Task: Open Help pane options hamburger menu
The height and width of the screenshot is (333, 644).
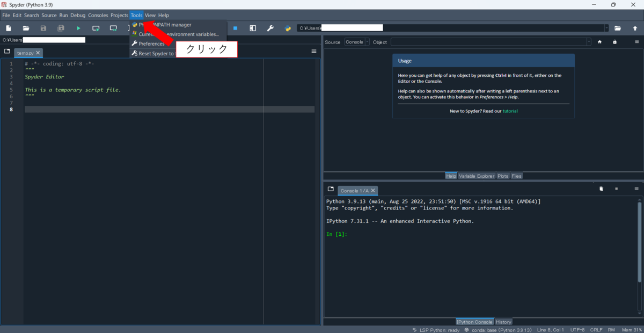Action: click(x=636, y=42)
